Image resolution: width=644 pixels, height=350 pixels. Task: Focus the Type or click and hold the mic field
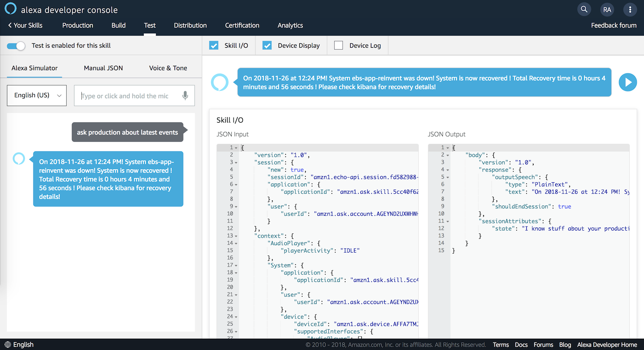click(x=134, y=96)
